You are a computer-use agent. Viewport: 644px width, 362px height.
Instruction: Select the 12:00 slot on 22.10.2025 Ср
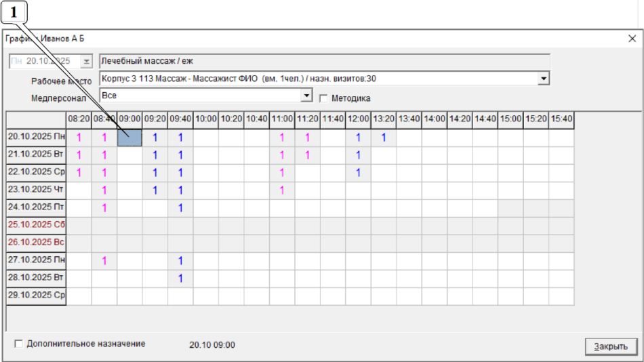[358, 173]
